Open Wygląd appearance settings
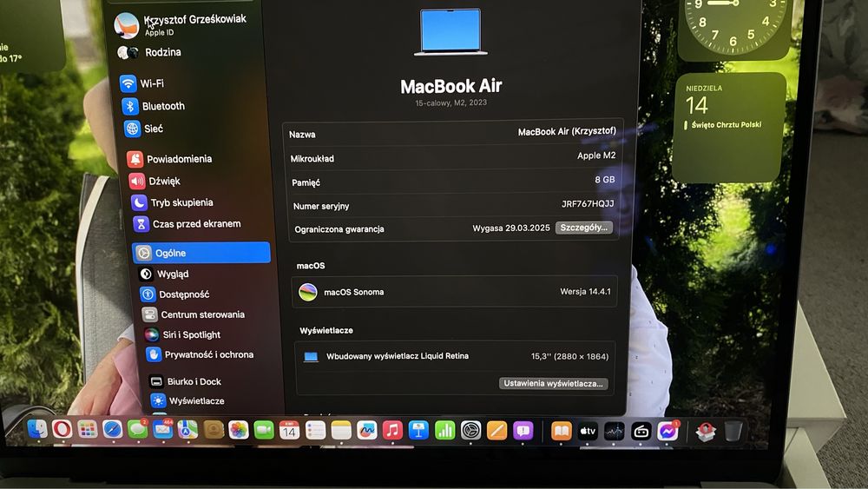This screenshot has height=489, width=868. 164,274
